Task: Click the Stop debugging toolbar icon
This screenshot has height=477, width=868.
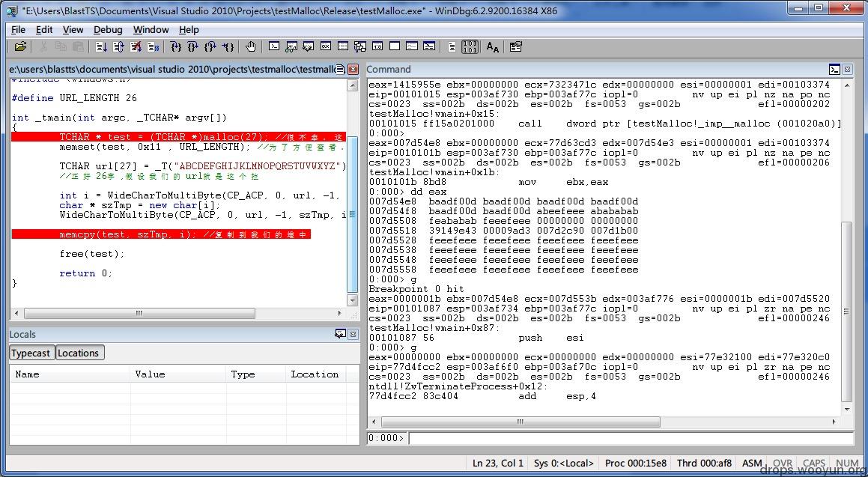Action: tap(136, 47)
